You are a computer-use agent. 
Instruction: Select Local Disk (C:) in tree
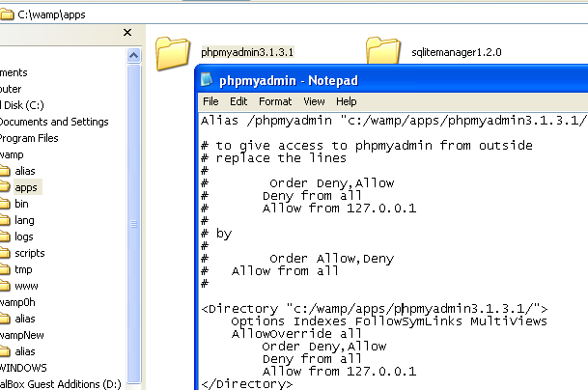pos(22,105)
